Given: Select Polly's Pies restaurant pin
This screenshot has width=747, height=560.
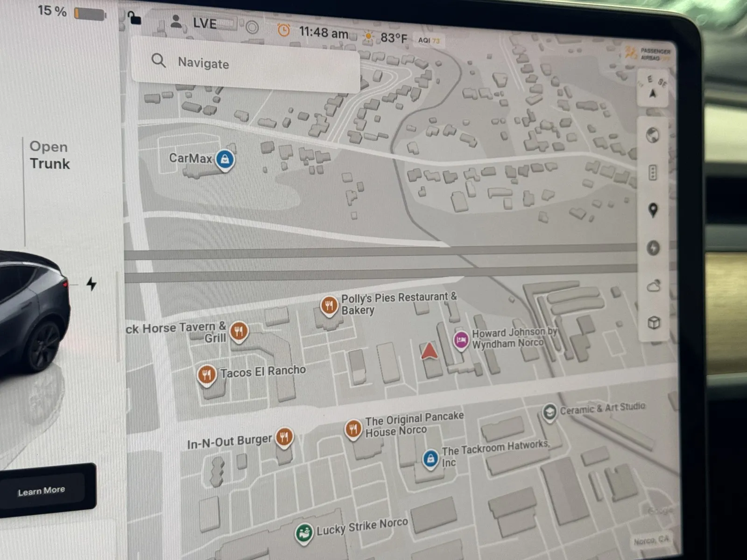Looking at the screenshot, I should [329, 307].
